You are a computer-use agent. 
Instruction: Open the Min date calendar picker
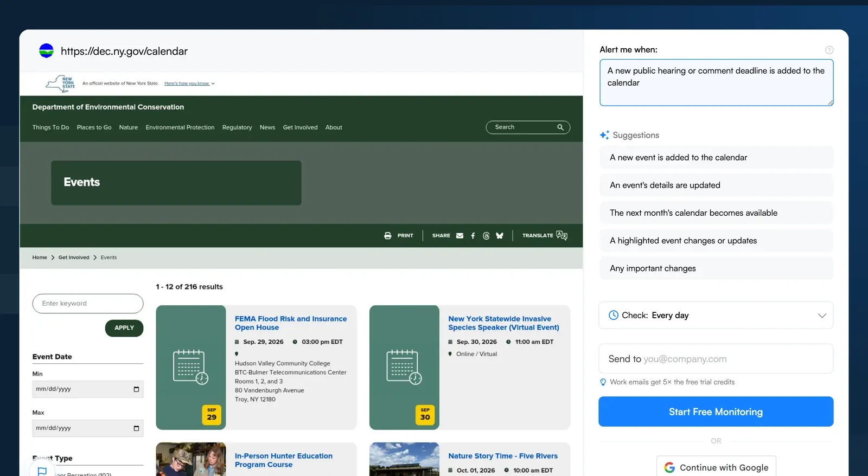(136, 389)
